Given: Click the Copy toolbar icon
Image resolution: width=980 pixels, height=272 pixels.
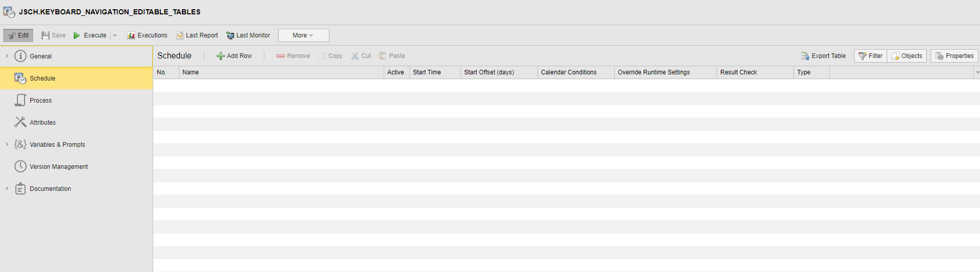Looking at the screenshot, I should click(x=322, y=56).
